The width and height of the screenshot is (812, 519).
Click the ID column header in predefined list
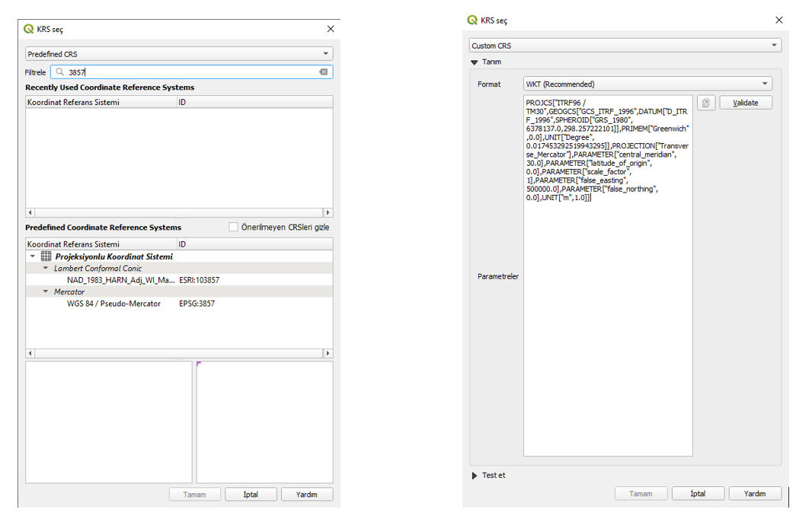coord(254,244)
